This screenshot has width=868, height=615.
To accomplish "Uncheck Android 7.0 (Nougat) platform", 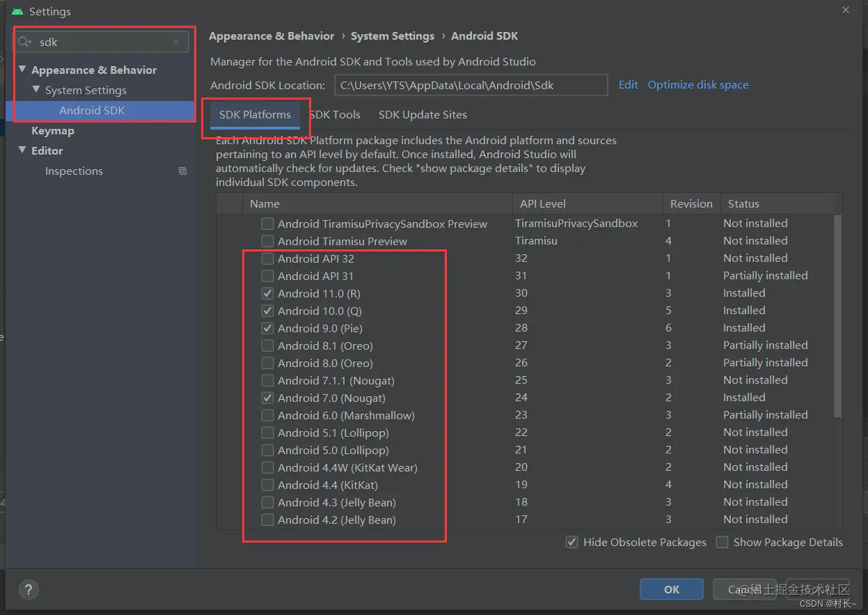I will (267, 398).
